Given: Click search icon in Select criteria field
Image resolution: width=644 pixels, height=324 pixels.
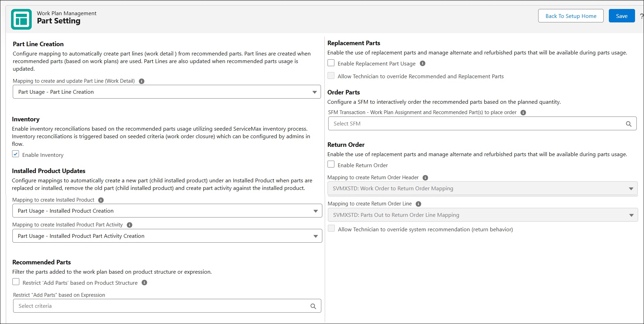Looking at the screenshot, I should [x=313, y=306].
